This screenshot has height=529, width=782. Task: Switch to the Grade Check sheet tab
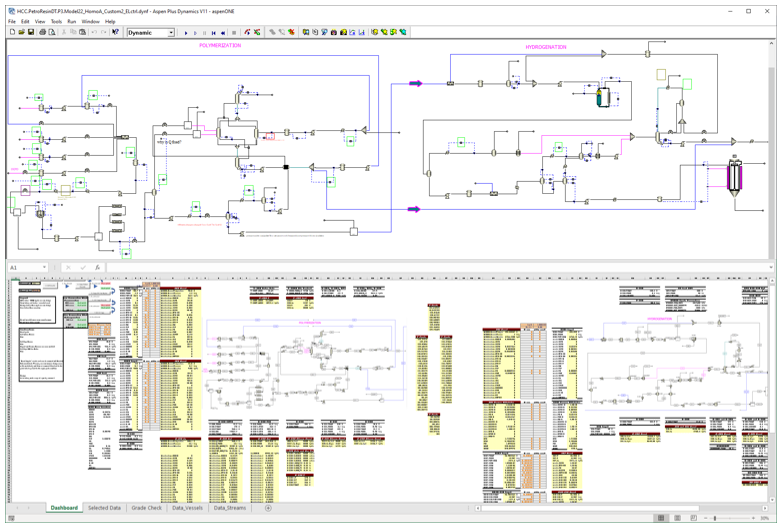coord(146,508)
